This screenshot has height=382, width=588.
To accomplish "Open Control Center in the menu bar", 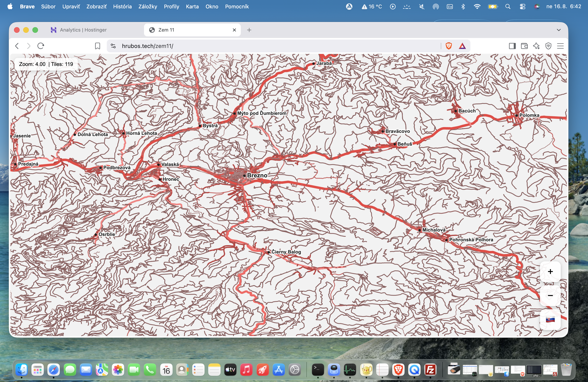I will [x=522, y=6].
